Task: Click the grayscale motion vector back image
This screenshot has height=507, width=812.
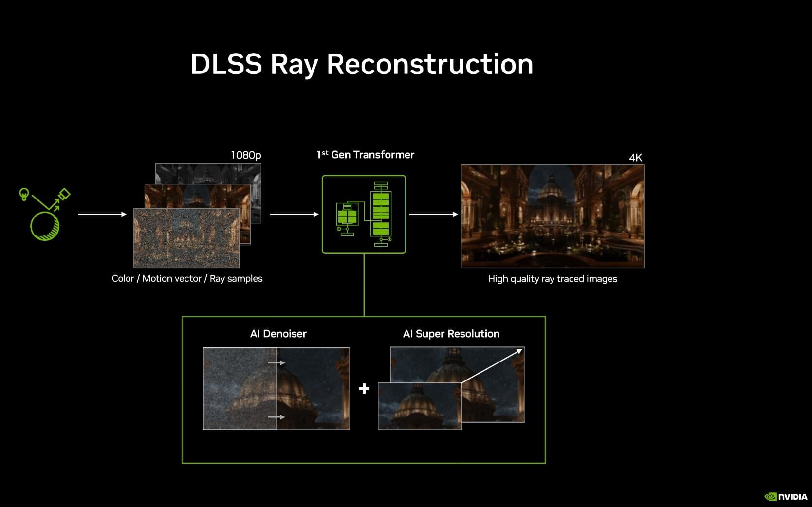Action: [x=208, y=173]
